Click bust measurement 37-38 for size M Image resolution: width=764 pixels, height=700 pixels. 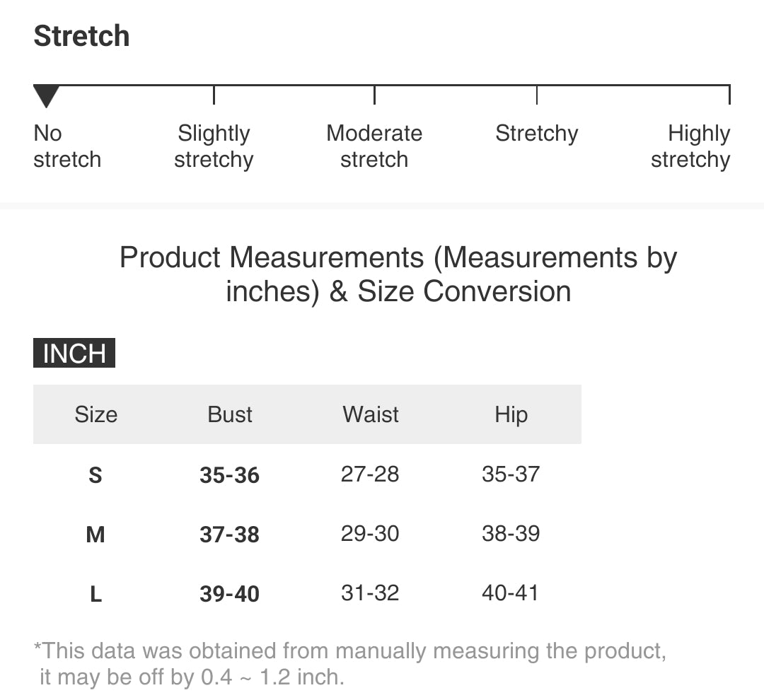229,535
